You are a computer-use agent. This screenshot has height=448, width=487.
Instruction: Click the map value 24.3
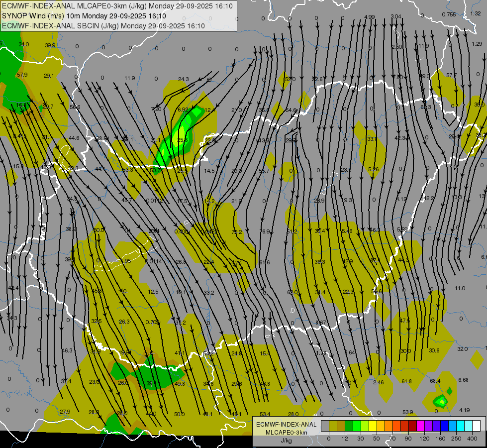pos(184,79)
